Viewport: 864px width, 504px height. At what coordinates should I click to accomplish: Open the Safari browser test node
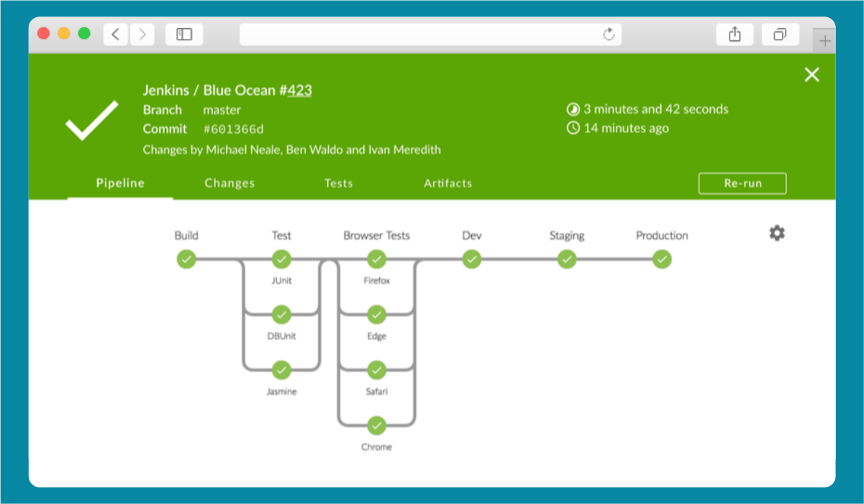point(376,370)
